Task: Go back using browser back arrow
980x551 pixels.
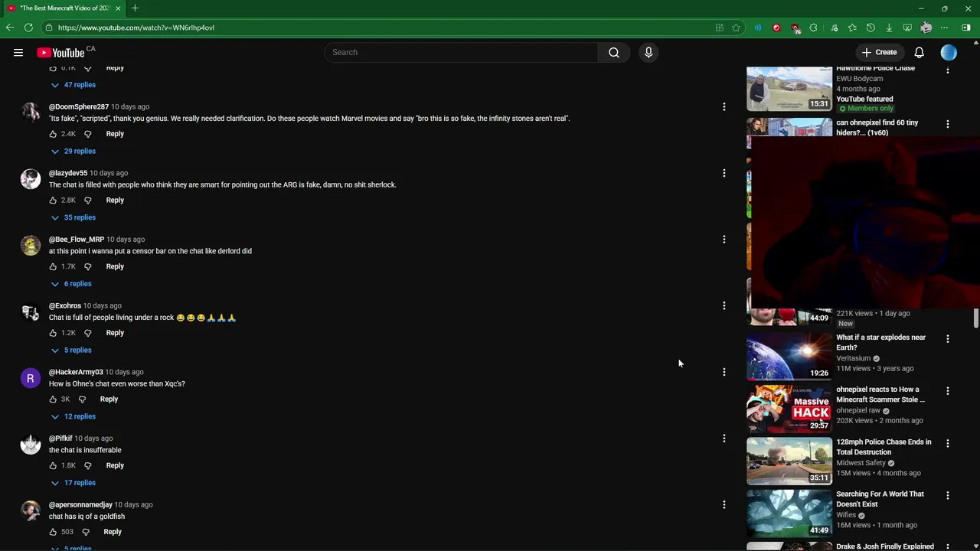Action: pos(10,28)
